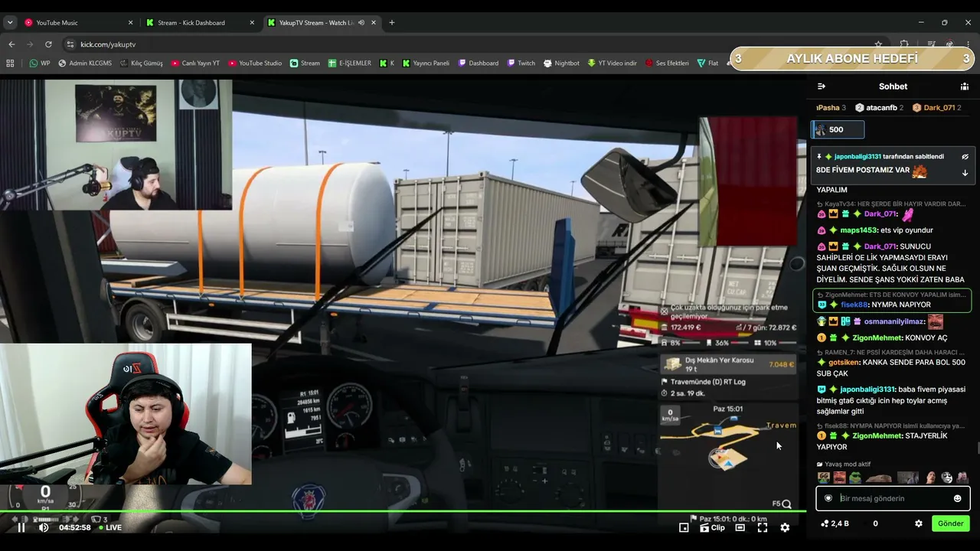Click username fisek88 in chat

(854, 305)
